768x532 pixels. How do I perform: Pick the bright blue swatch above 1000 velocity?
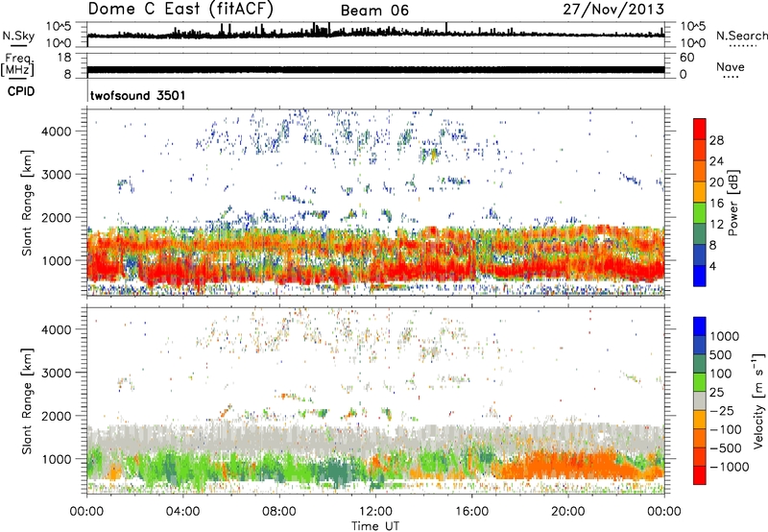[x=700, y=326]
